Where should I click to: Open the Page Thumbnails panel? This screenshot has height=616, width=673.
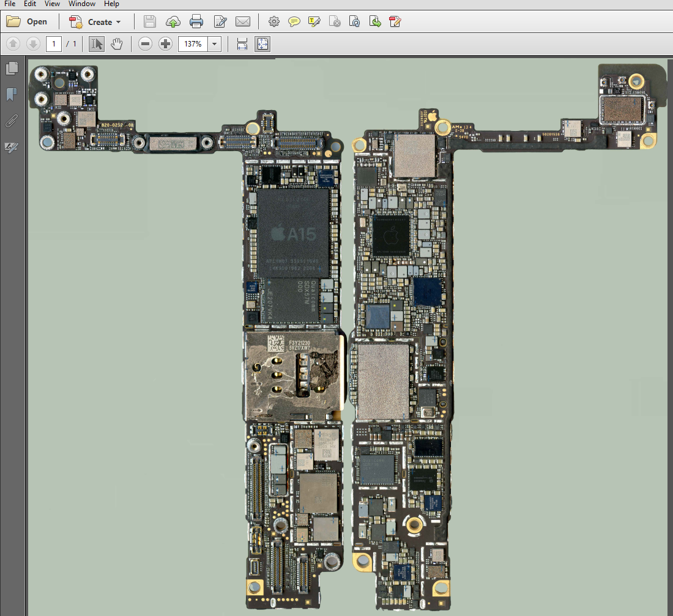click(12, 68)
